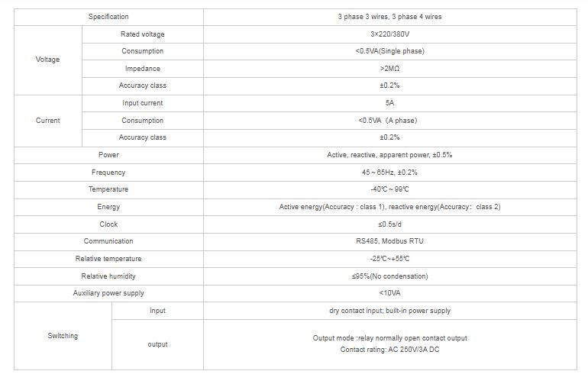Select the Clock row label
The height and width of the screenshot is (384, 588).
pyautogui.click(x=108, y=224)
